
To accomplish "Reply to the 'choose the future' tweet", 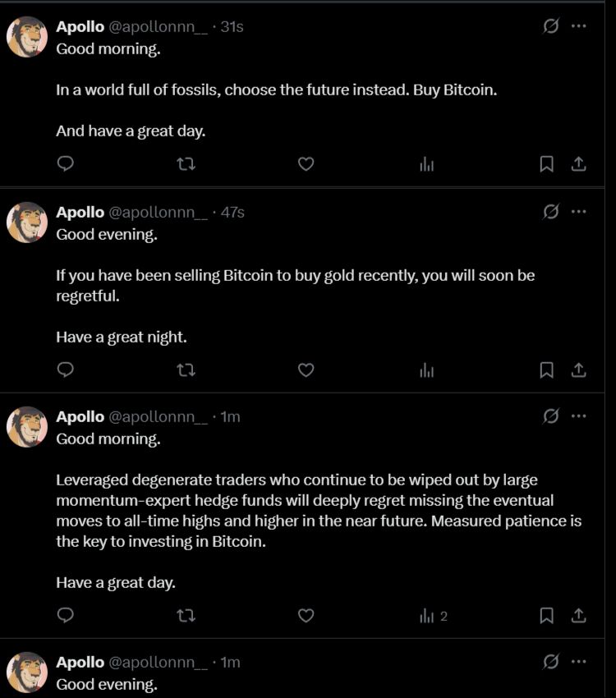I will (66, 164).
